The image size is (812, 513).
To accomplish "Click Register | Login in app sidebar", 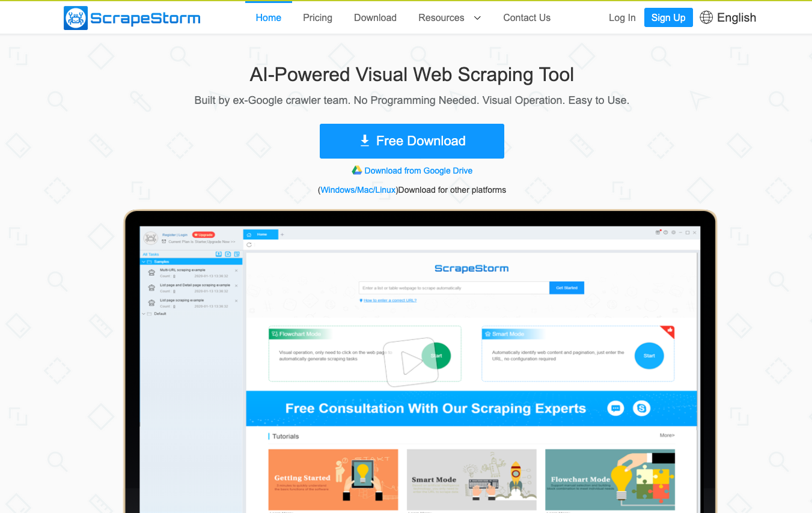I will click(175, 235).
